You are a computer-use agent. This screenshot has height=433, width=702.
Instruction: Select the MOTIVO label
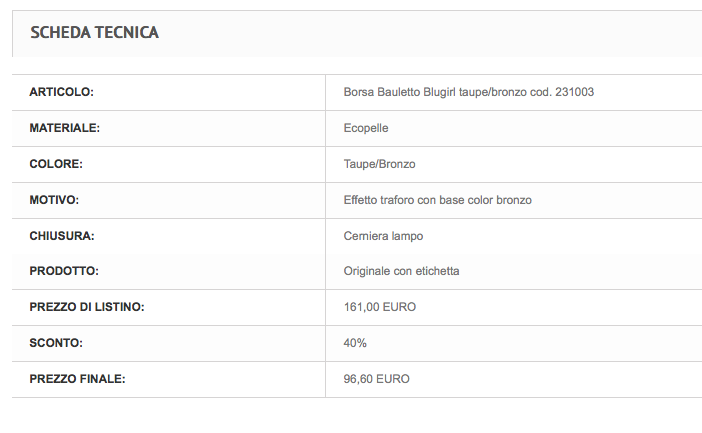[54, 200]
